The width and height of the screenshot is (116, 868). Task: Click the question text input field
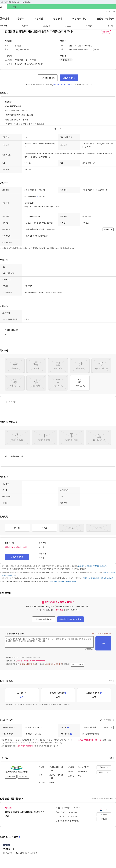pos(49,642)
